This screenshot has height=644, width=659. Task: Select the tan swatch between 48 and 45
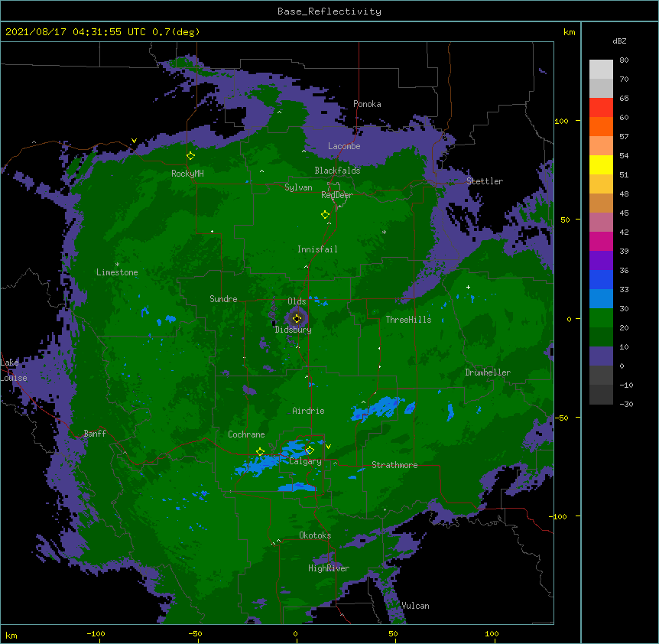(601, 203)
